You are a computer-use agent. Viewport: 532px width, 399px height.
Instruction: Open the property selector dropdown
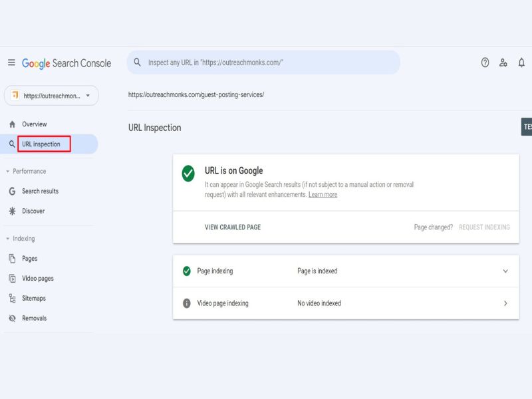point(52,96)
